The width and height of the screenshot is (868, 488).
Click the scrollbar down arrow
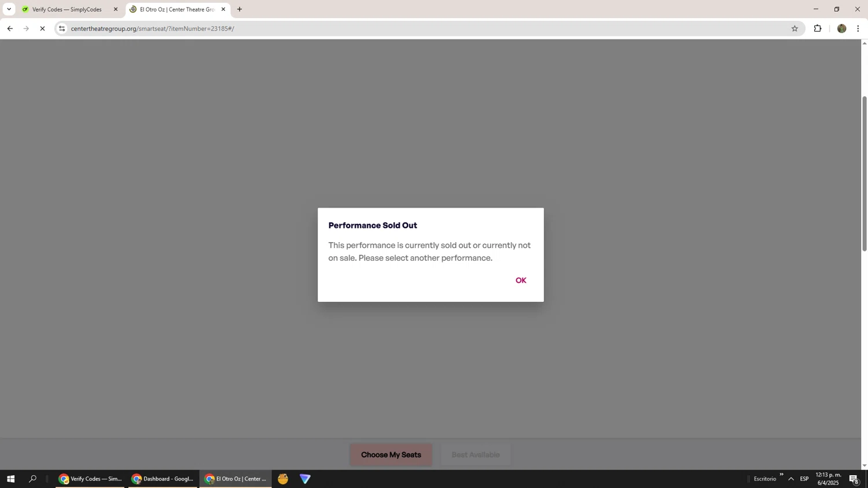click(865, 465)
